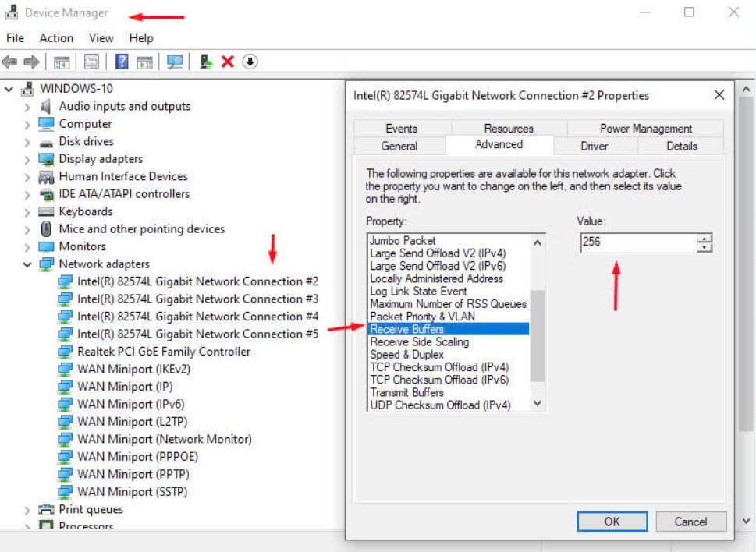Click the Keyboards category icon
The height and width of the screenshot is (552, 756).
coord(46,211)
